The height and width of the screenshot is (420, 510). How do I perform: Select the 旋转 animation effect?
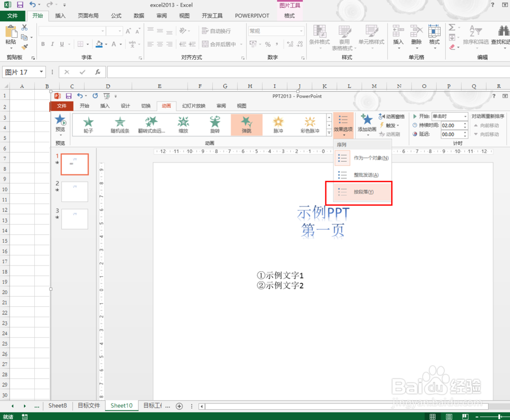pyautogui.click(x=215, y=125)
